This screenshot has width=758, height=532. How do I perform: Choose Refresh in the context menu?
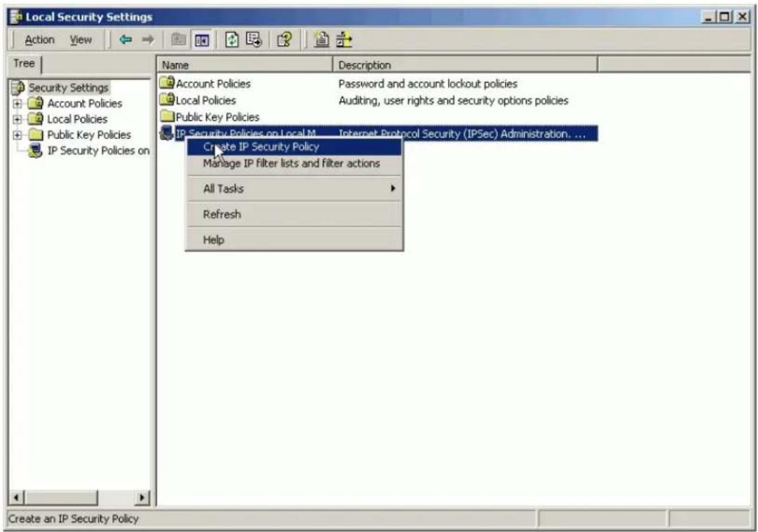tap(295, 214)
